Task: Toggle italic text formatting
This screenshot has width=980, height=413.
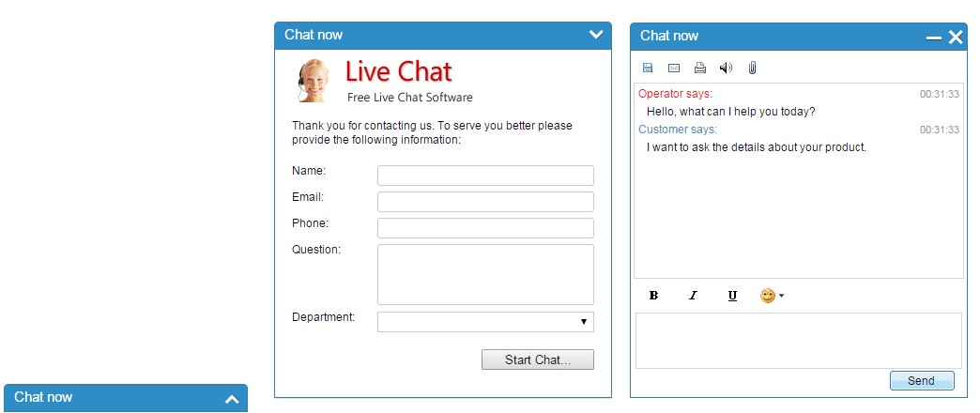Action: click(694, 296)
